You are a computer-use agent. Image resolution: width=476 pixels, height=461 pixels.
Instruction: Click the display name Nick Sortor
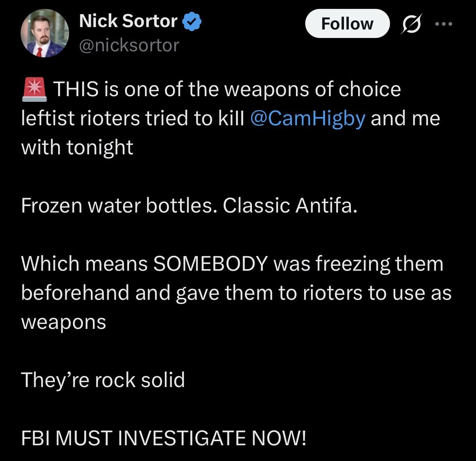click(128, 21)
